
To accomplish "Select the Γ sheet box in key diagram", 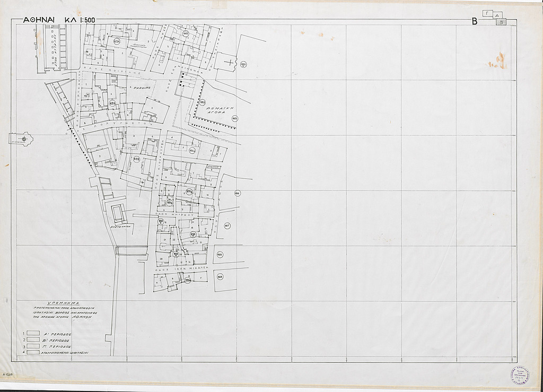I will (487, 13).
